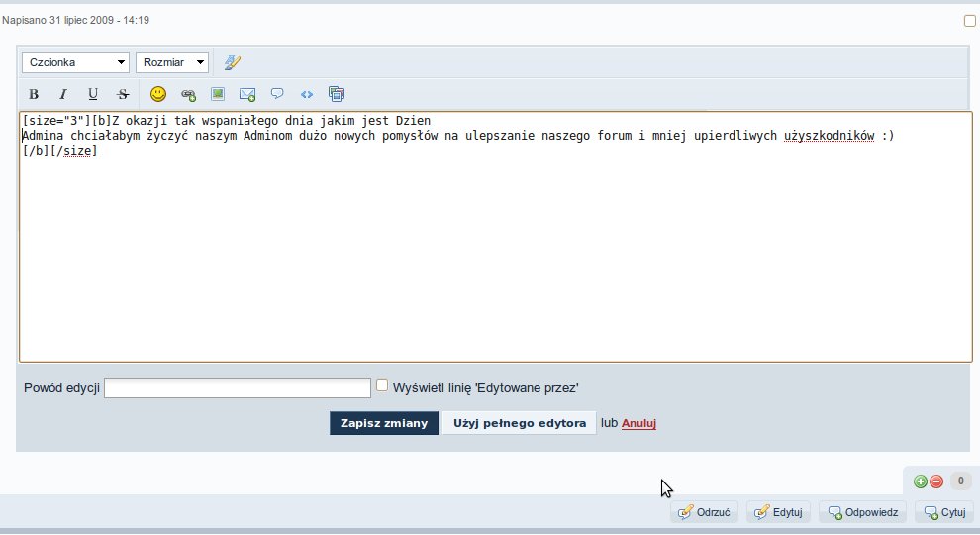
Task: Click inside the post text editor area
Action: 496,237
